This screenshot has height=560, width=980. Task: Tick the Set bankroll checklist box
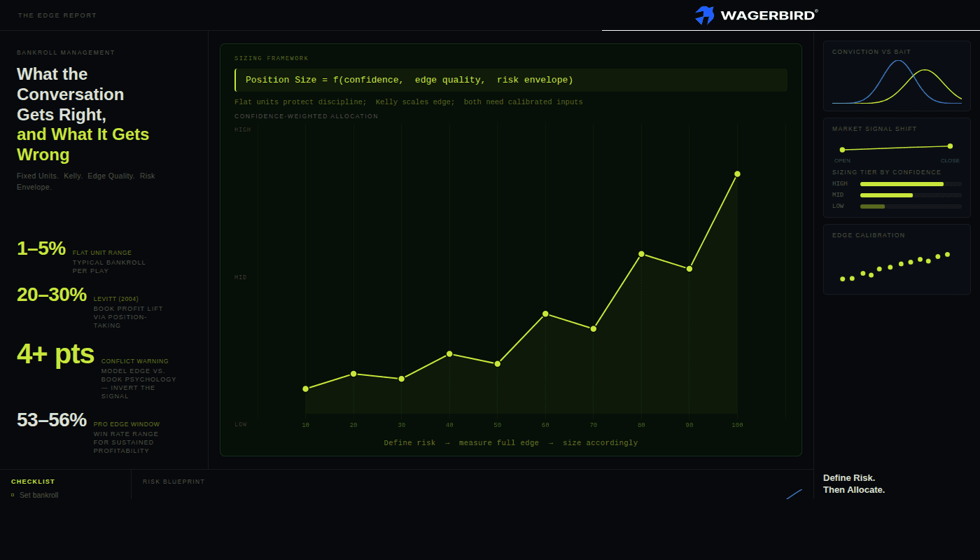[13, 495]
